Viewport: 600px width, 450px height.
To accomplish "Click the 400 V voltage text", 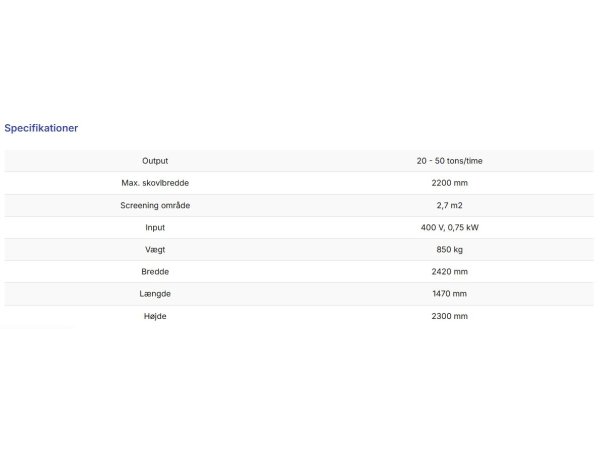I will (x=433, y=227).
